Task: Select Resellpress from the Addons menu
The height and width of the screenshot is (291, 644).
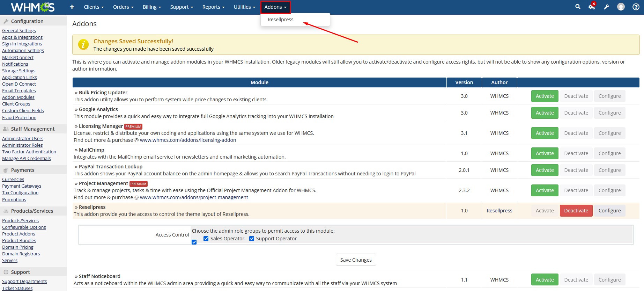Action: pyautogui.click(x=280, y=20)
